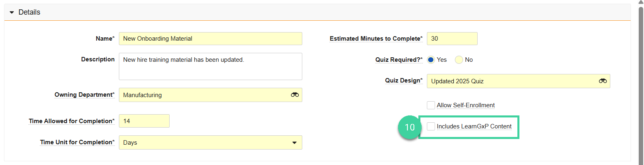Click the vertical scrollbar on right
This screenshot has height=165, width=644.
tap(641, 81)
